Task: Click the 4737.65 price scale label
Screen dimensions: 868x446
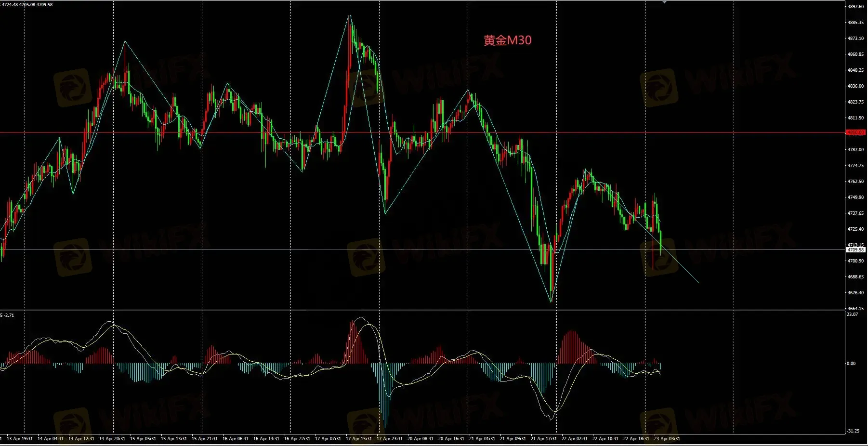Action: [855, 213]
